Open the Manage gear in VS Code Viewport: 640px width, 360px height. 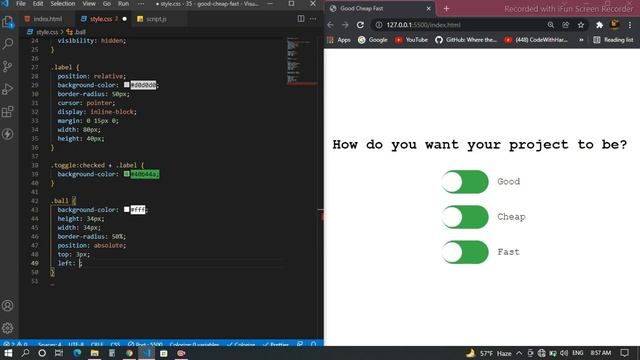(8, 328)
